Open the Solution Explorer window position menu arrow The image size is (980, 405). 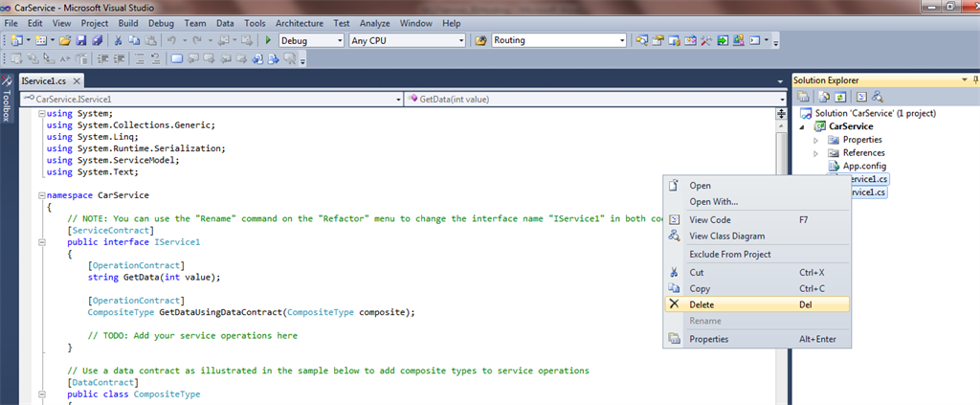[967, 80]
